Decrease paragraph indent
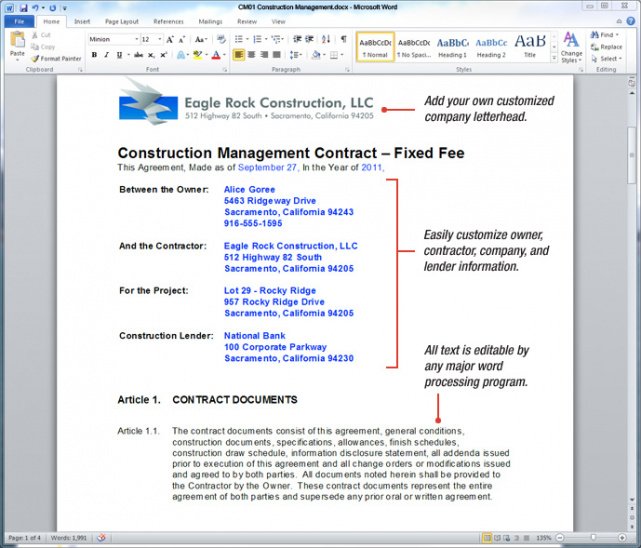 tap(297, 39)
